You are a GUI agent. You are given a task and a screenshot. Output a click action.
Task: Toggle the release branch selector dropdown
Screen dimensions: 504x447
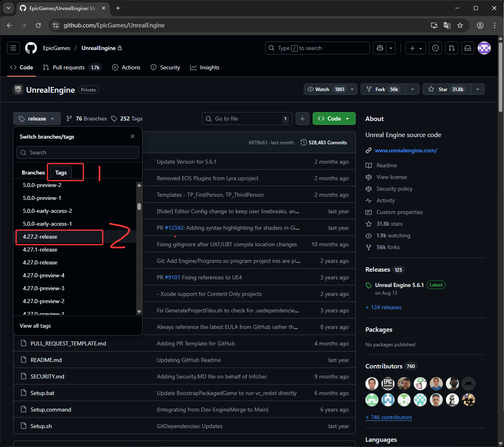pyautogui.click(x=37, y=119)
